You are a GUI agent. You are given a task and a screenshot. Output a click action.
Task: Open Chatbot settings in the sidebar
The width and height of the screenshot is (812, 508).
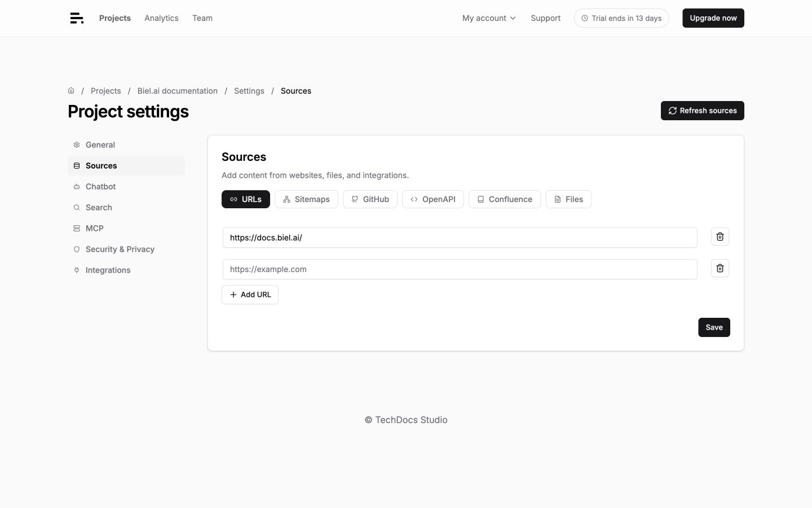tap(126, 186)
